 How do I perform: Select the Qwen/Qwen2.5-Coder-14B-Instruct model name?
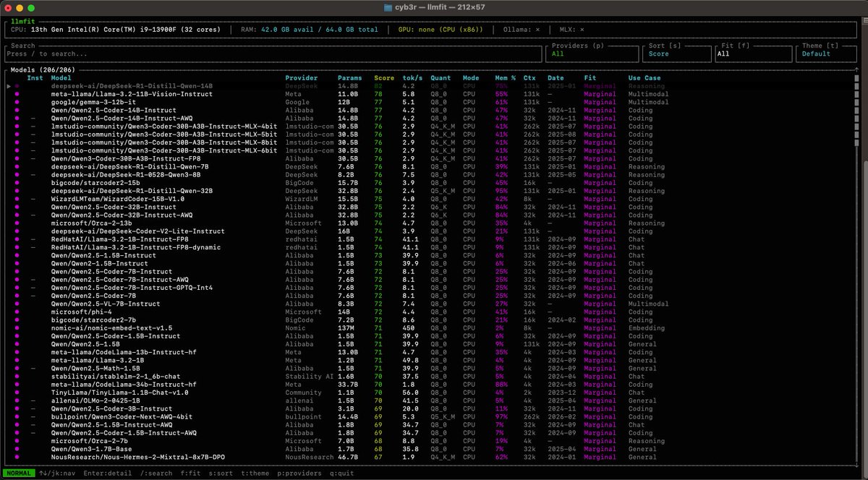pyautogui.click(x=113, y=111)
